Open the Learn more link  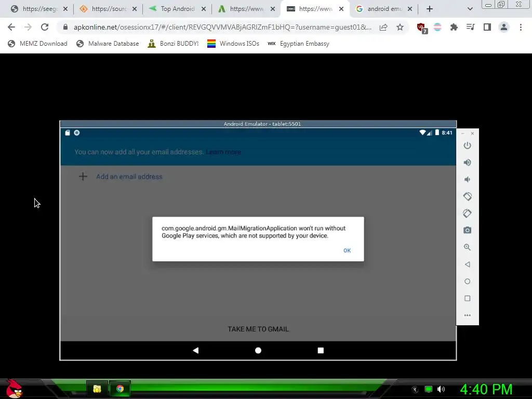coord(223,152)
